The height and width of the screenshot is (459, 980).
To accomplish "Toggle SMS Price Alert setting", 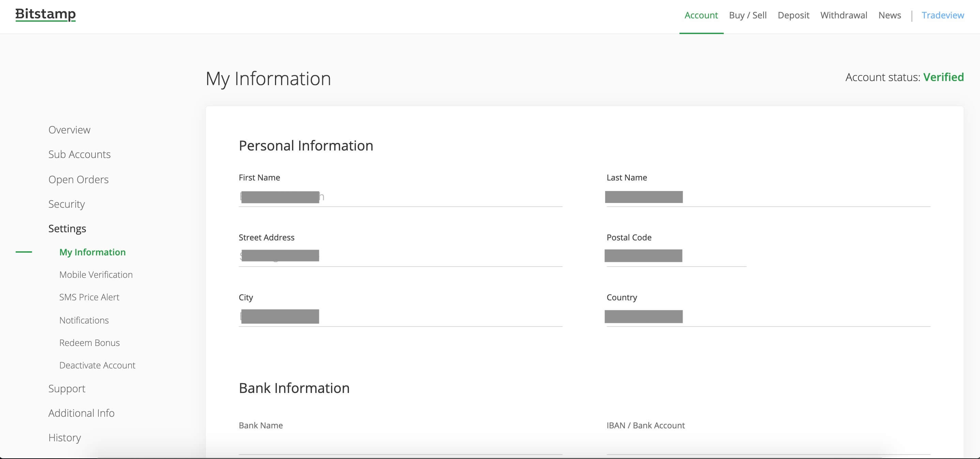I will 89,297.
